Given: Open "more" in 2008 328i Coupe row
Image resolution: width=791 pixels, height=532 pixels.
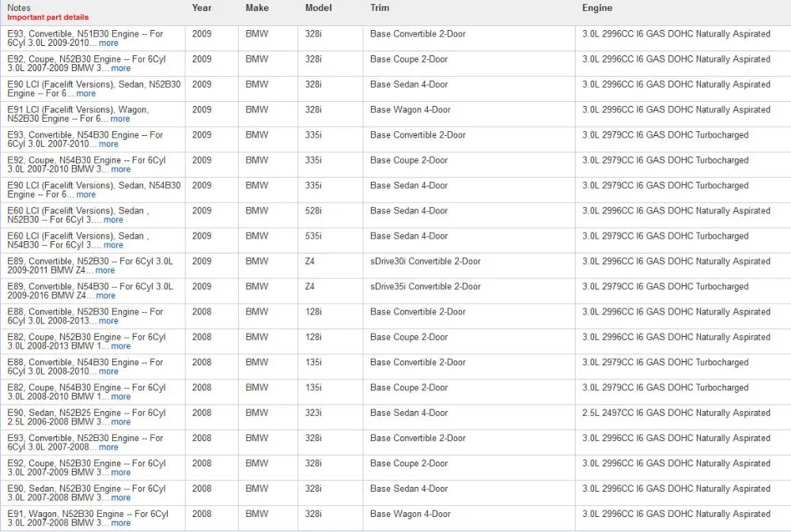Looking at the screenshot, I should coord(120,472).
